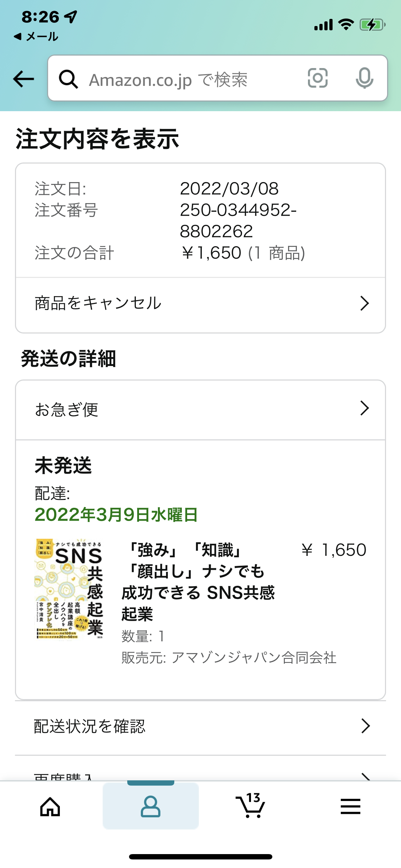Tap the order number 250-0344952-8802262
401x868 pixels.
coord(238,221)
